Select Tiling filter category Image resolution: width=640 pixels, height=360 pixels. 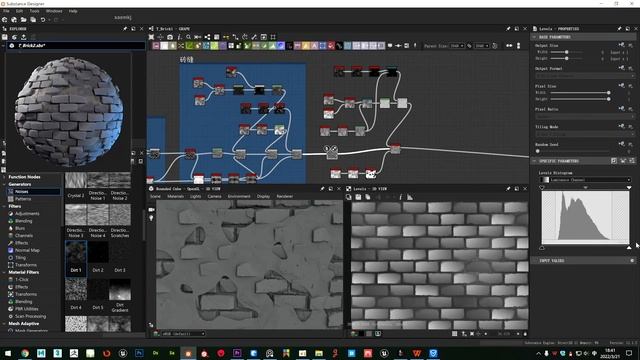(x=20, y=258)
